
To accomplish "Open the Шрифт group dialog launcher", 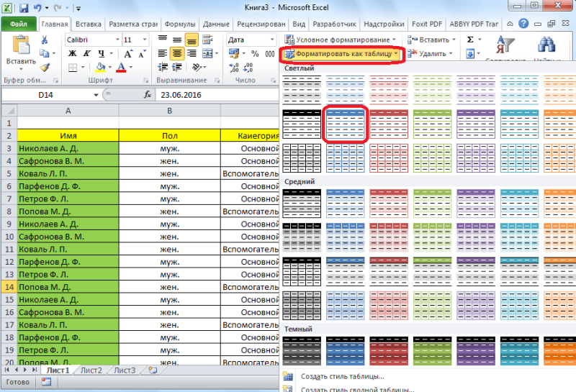I will 146,80.
